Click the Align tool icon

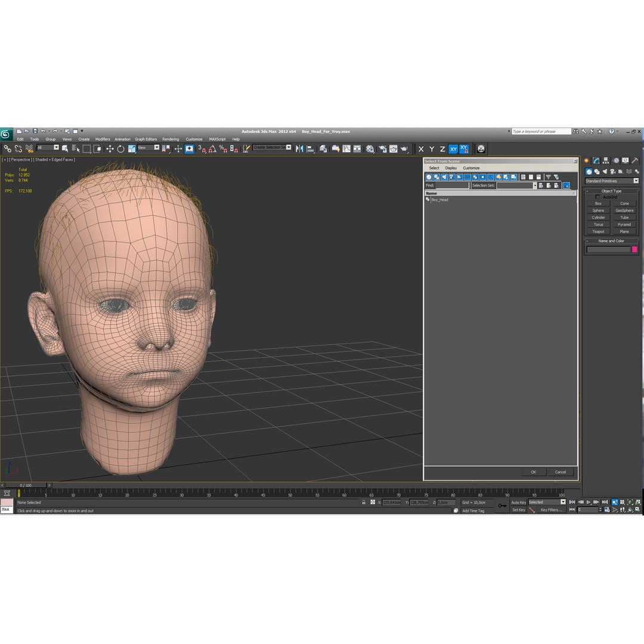(311, 148)
